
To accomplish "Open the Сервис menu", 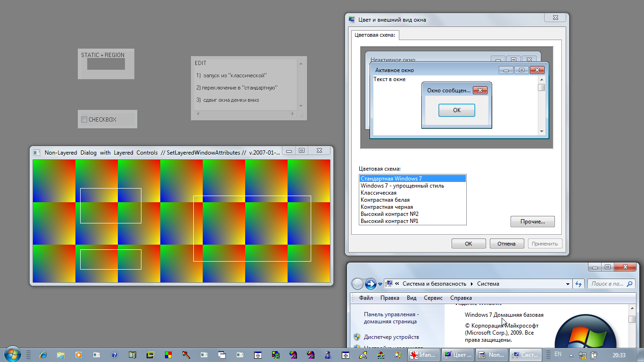I will (x=433, y=298).
